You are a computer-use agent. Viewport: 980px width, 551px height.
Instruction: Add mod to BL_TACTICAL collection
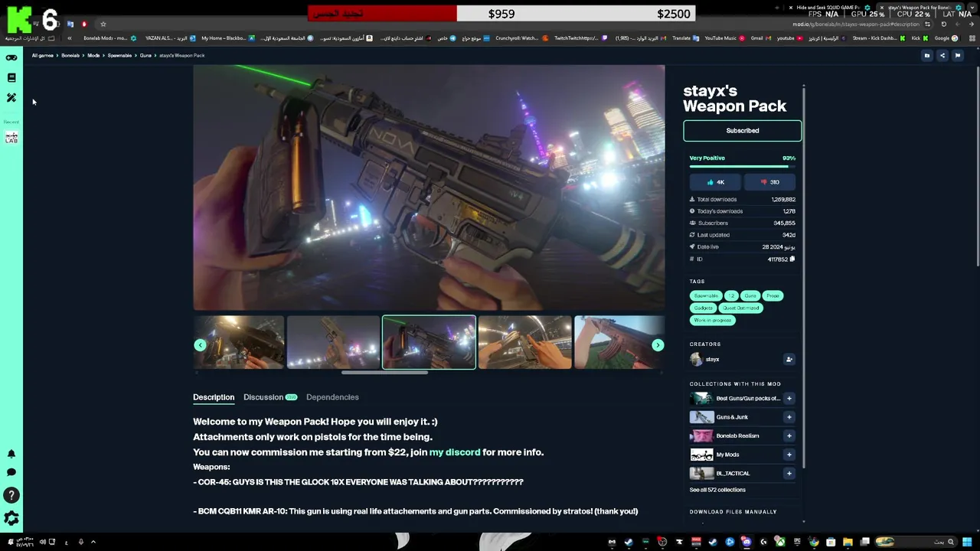click(x=789, y=473)
